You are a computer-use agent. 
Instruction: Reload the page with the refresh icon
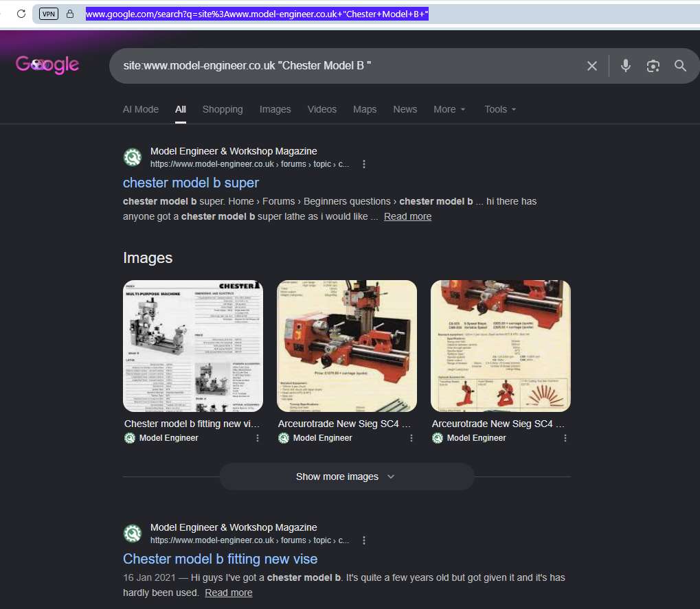21,14
